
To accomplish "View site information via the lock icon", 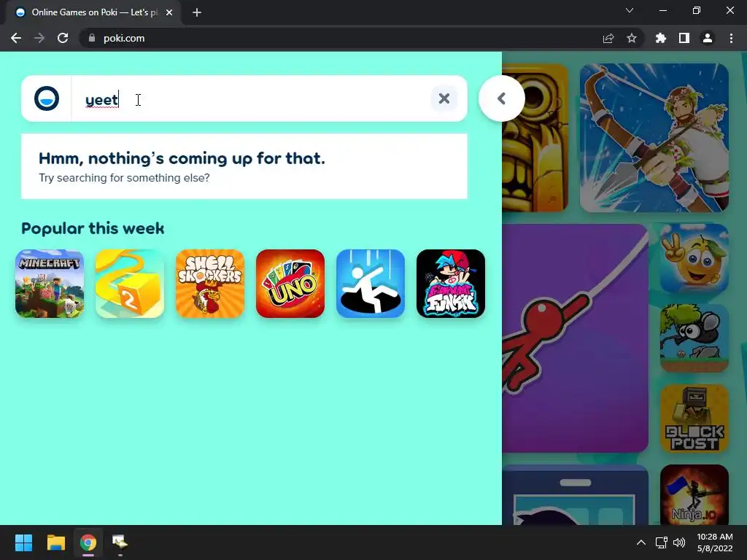I will [x=91, y=38].
